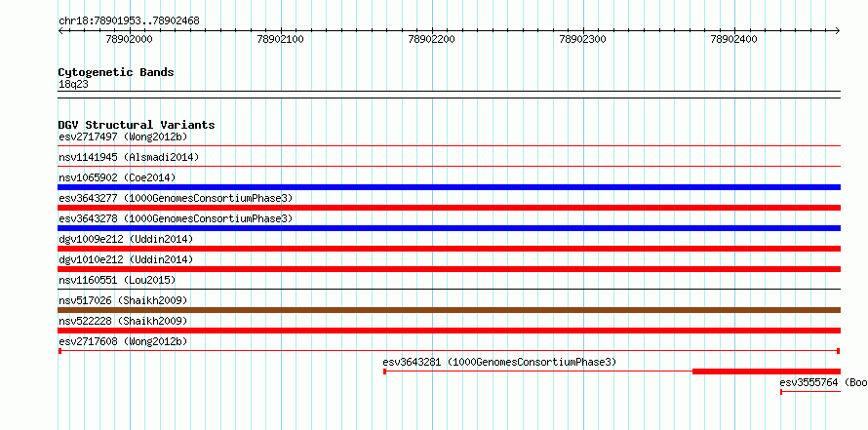Click the thick red segment of esv3643281
This screenshot has width=868, height=430.
(767, 371)
